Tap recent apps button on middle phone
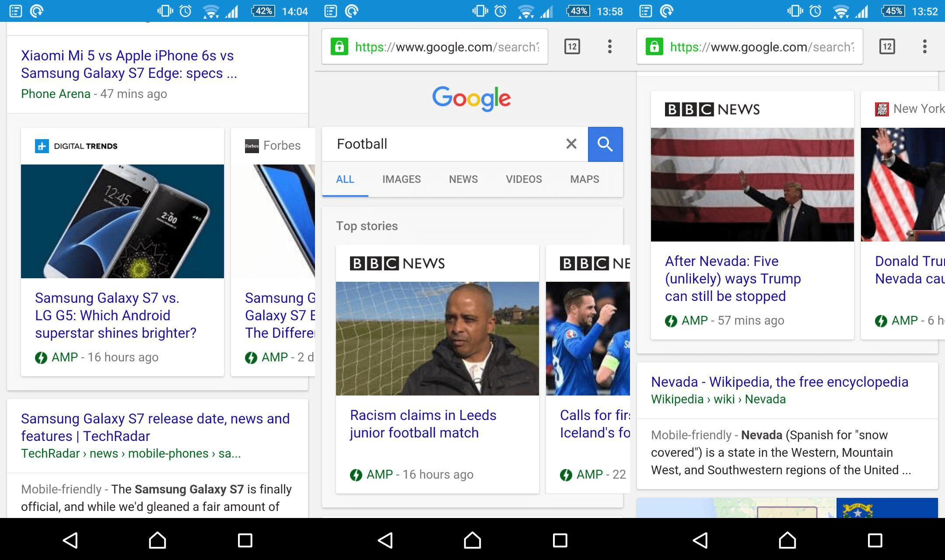 (560, 540)
